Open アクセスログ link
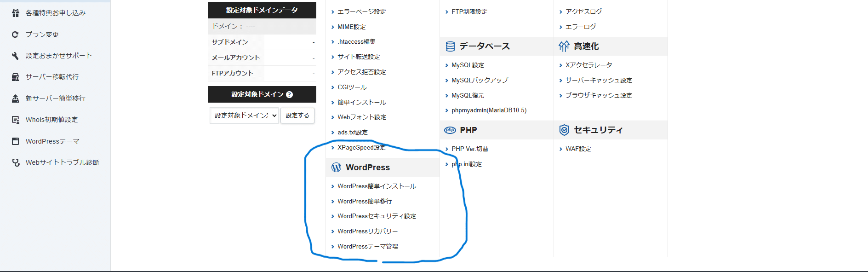868x272 pixels. click(583, 12)
